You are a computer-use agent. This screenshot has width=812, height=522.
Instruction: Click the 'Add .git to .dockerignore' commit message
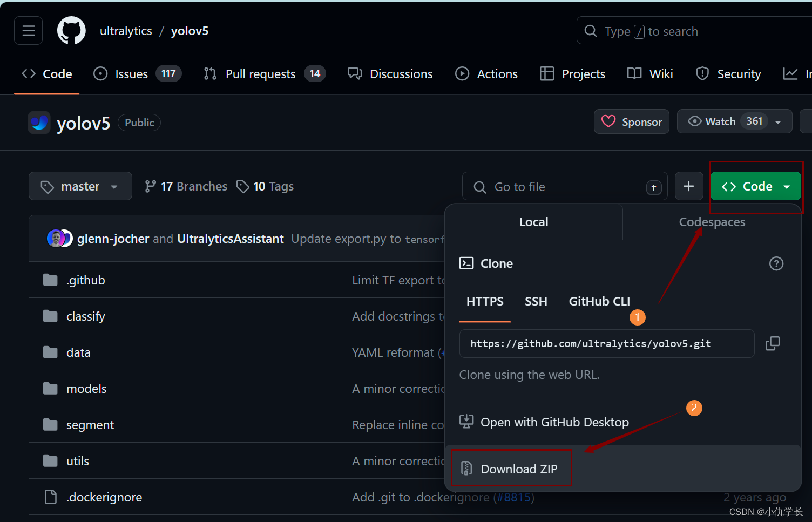pyautogui.click(x=421, y=497)
